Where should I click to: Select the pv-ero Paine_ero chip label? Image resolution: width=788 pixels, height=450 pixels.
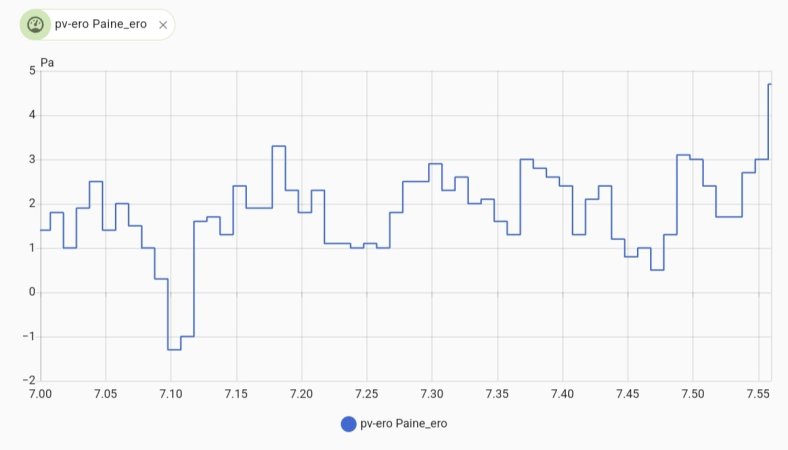101,24
